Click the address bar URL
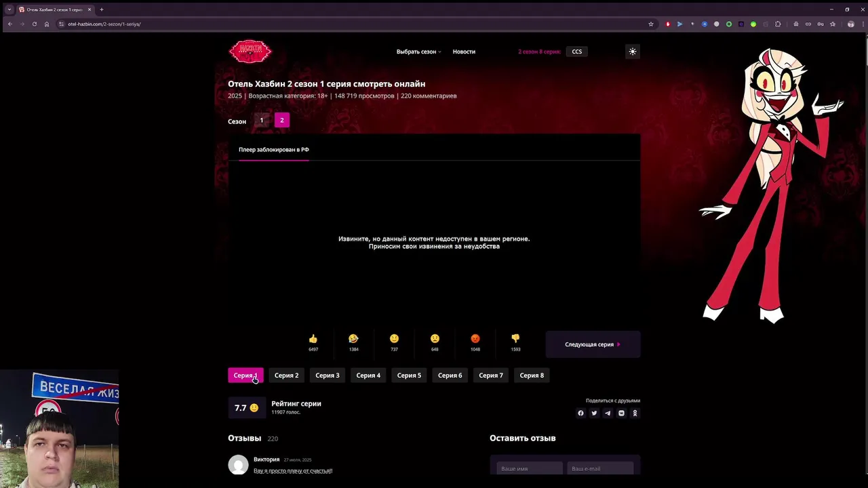Image resolution: width=868 pixels, height=488 pixels. tap(104, 24)
